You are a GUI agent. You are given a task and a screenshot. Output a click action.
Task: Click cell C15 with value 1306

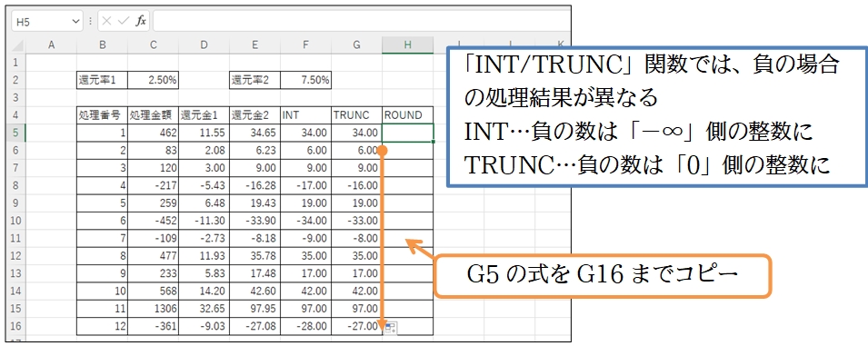tap(153, 309)
